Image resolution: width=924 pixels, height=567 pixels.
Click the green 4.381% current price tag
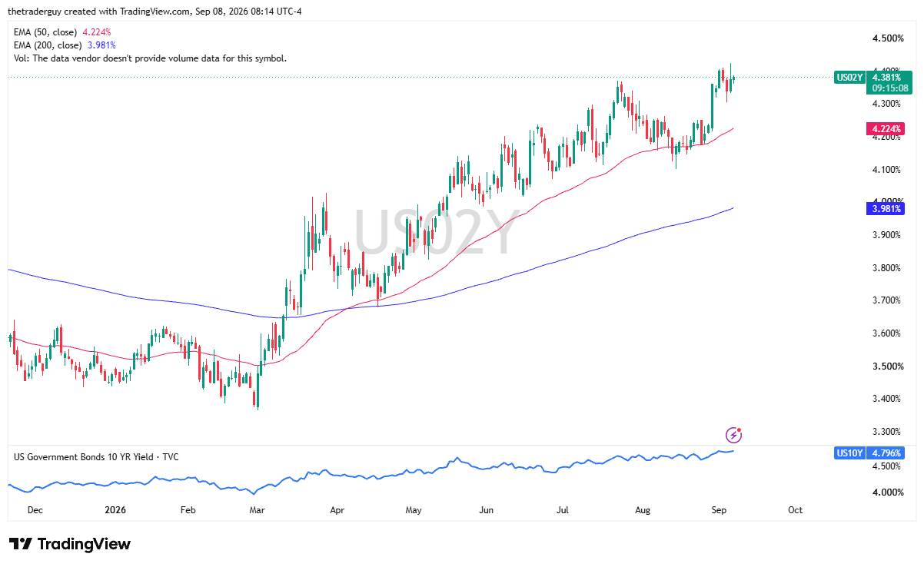pyautogui.click(x=890, y=77)
